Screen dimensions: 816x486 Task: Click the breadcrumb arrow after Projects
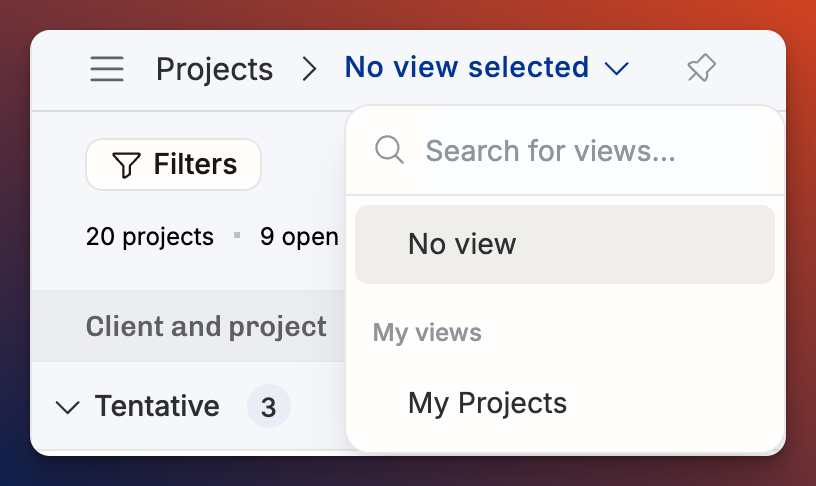(x=309, y=69)
